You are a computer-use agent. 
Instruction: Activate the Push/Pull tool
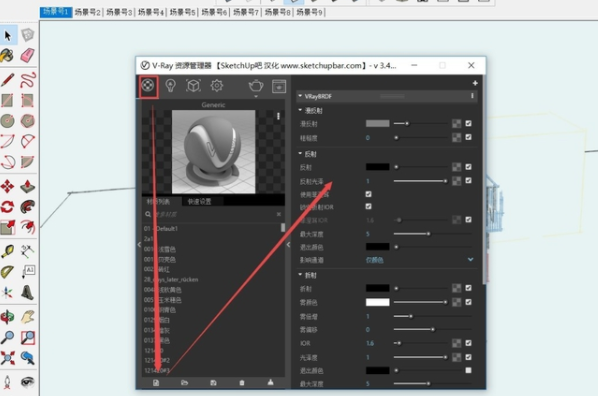pyautogui.click(x=27, y=187)
